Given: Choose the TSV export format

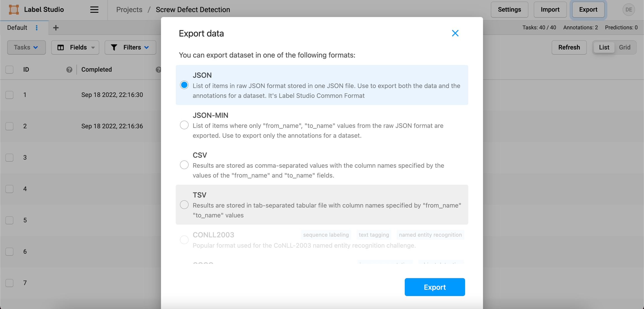Looking at the screenshot, I should pyautogui.click(x=184, y=205).
